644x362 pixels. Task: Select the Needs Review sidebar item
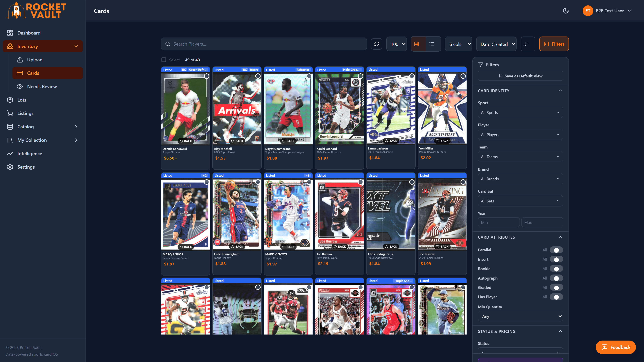tap(42, 86)
